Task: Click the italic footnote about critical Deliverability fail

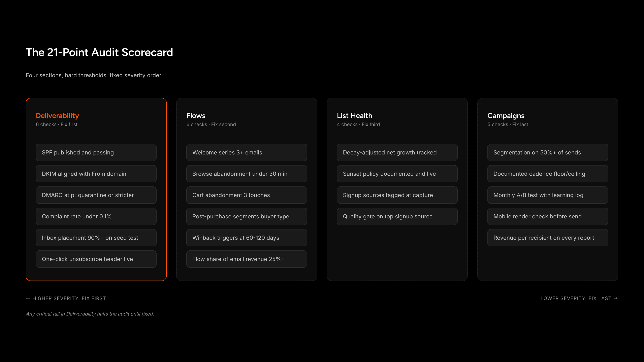Action: 90,314
